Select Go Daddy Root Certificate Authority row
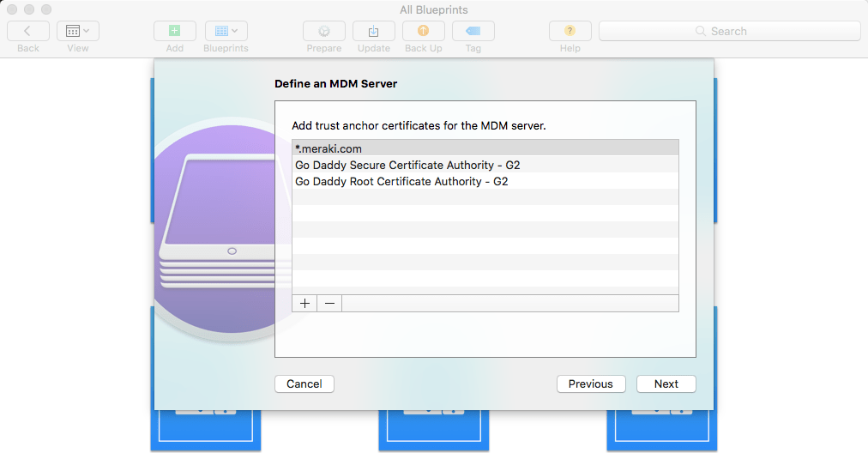Screen dimensions: 868x453 485,181
